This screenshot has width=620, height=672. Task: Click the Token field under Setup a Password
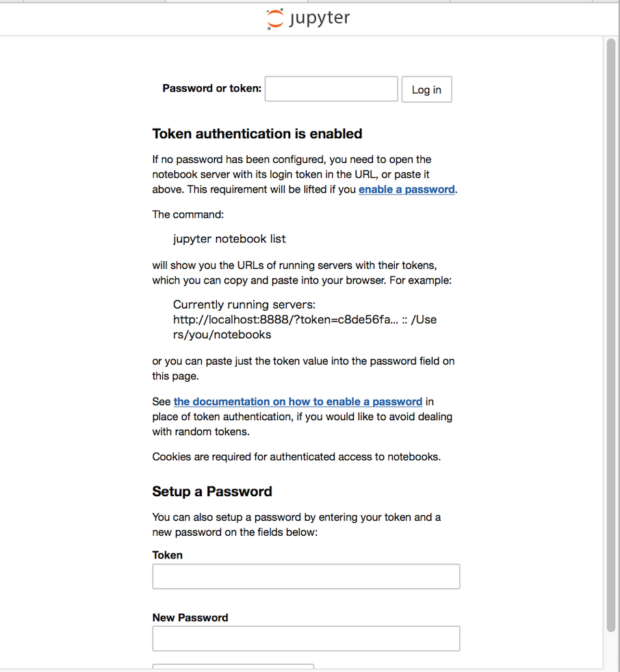[306, 576]
